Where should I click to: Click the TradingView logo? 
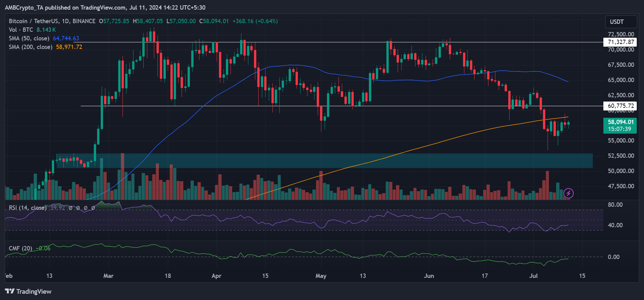click(x=28, y=291)
